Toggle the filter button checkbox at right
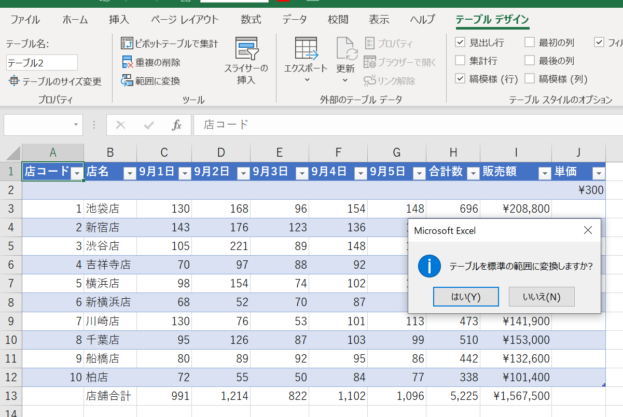 point(599,42)
